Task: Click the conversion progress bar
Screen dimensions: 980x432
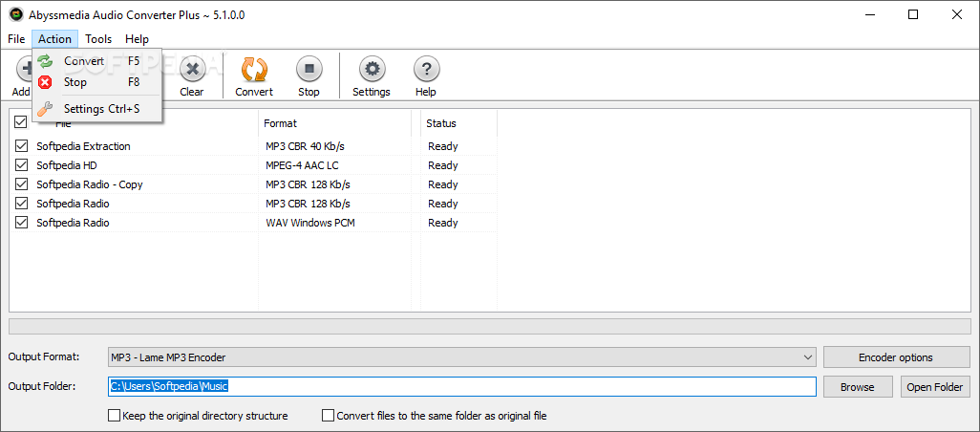Action: (x=489, y=327)
